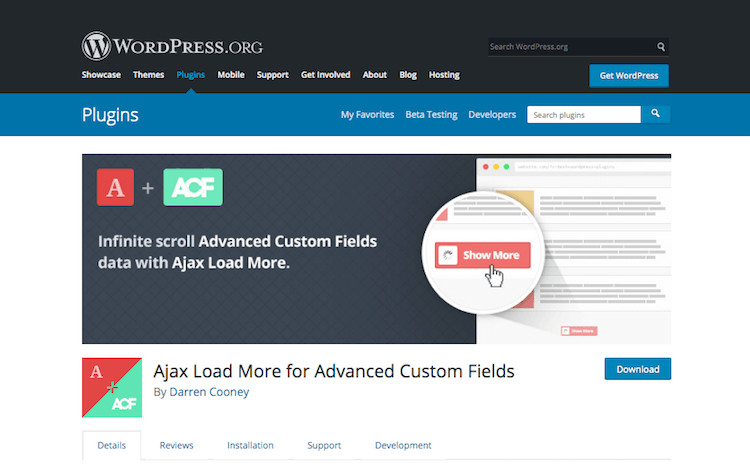Click the plugin title Ajax Load More for Advanced Custom Fields
The width and height of the screenshot is (750, 467).
pos(334,371)
